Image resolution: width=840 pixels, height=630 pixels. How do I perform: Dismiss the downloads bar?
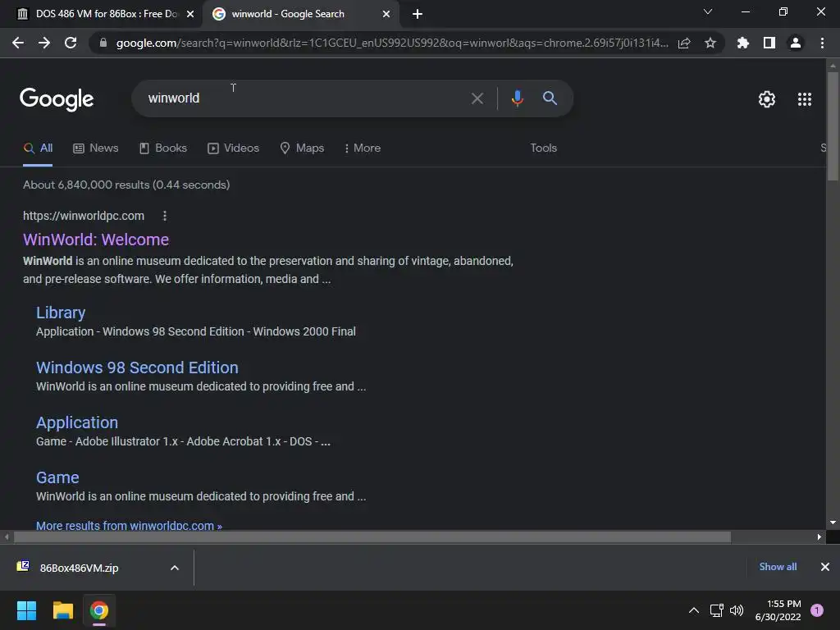point(825,567)
